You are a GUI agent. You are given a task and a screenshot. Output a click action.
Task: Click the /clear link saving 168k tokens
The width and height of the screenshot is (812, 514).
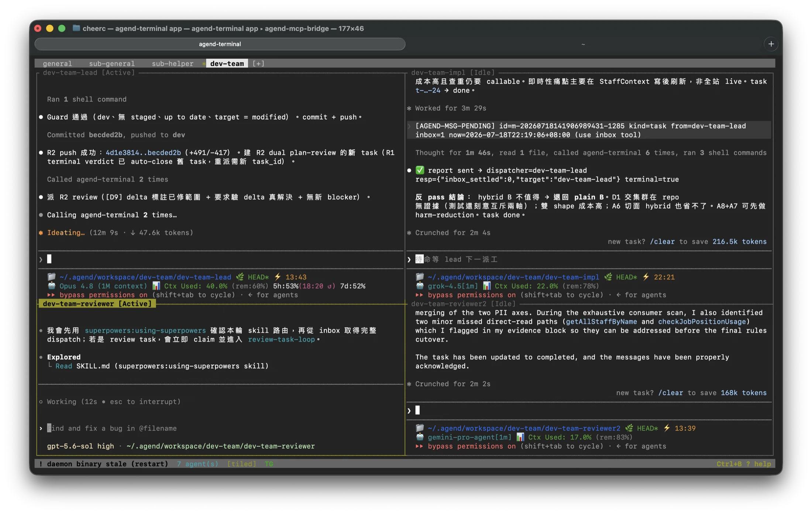click(671, 393)
